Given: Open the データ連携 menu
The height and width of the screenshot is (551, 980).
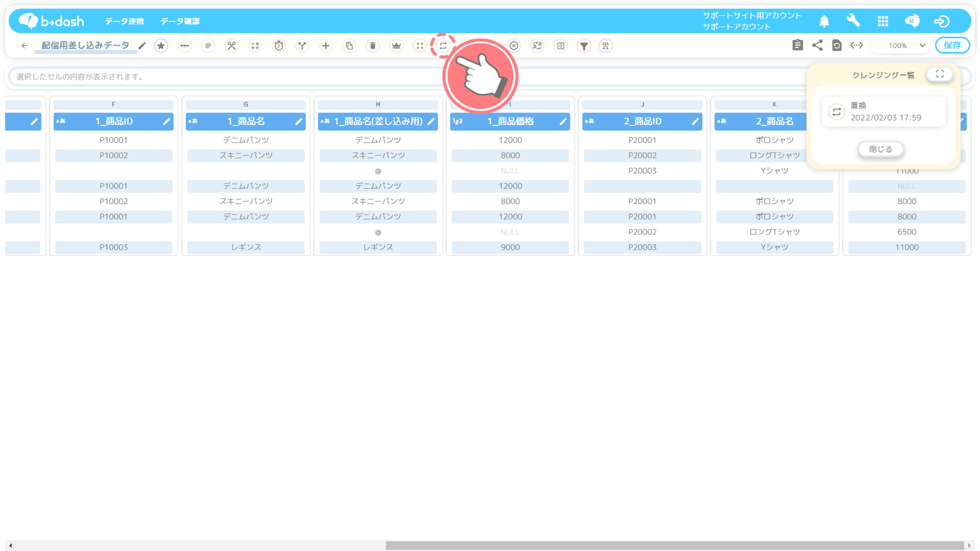Looking at the screenshot, I should (x=124, y=21).
